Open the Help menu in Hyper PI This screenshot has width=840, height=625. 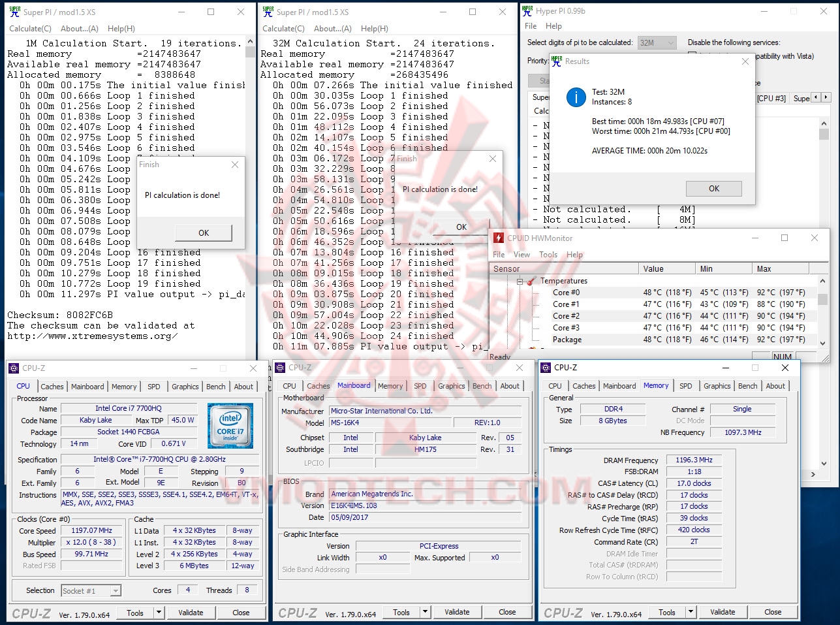[x=553, y=26]
